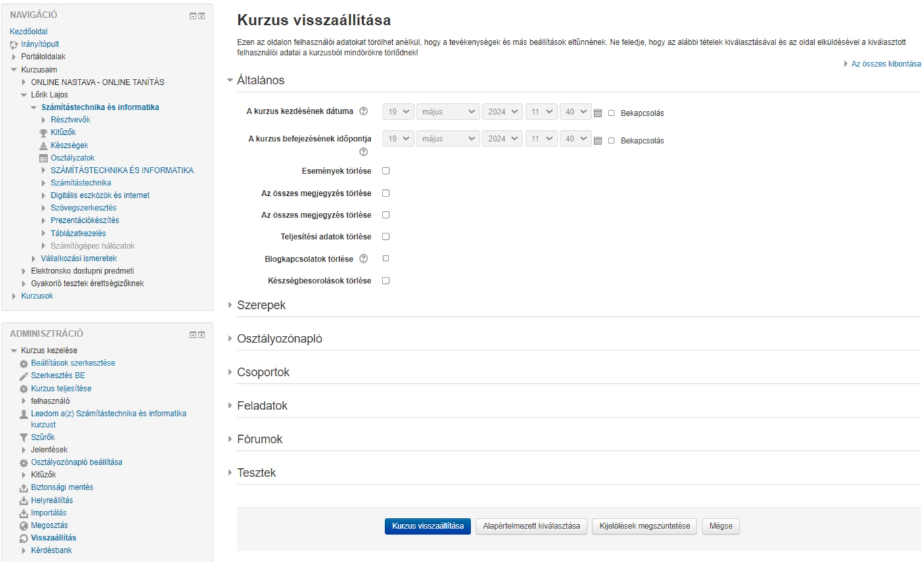Open the minute dropdown for course start date

tap(576, 112)
